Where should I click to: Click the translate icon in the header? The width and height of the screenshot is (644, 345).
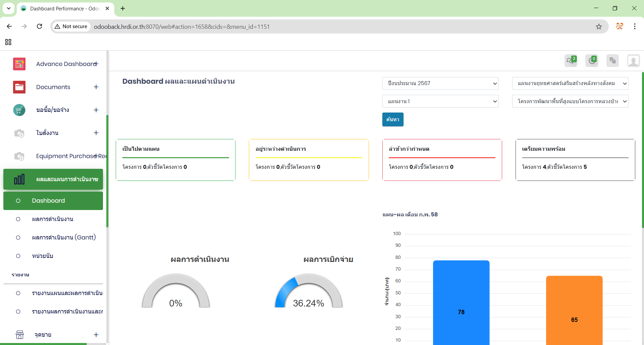click(612, 61)
